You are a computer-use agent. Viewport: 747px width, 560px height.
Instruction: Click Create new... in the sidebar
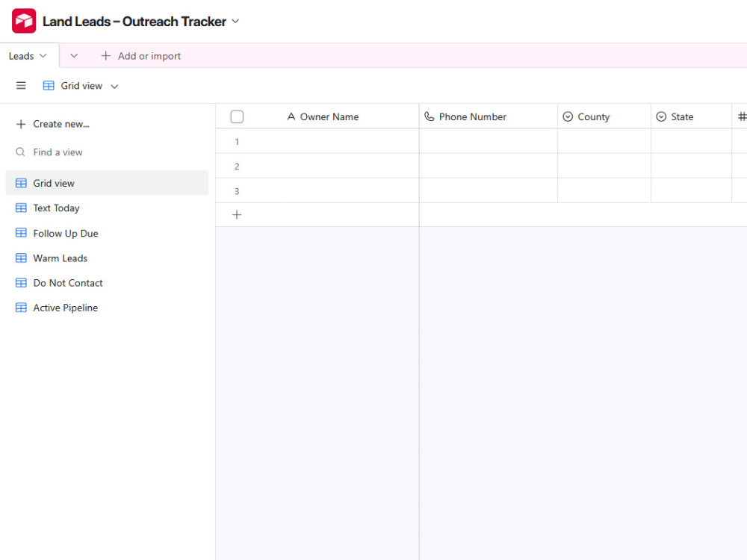61,124
